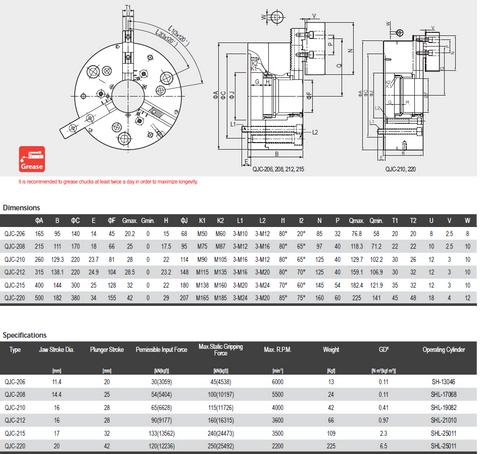Screen dimensions: 480x454
Task: Click the 'Max. R.P.M.' column header
Action: click(x=277, y=350)
